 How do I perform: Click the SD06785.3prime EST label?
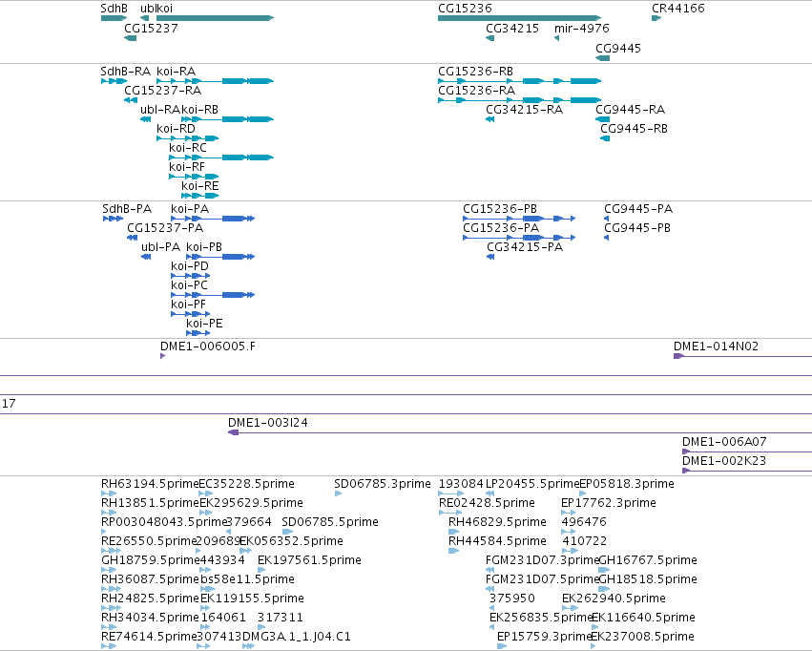(383, 484)
